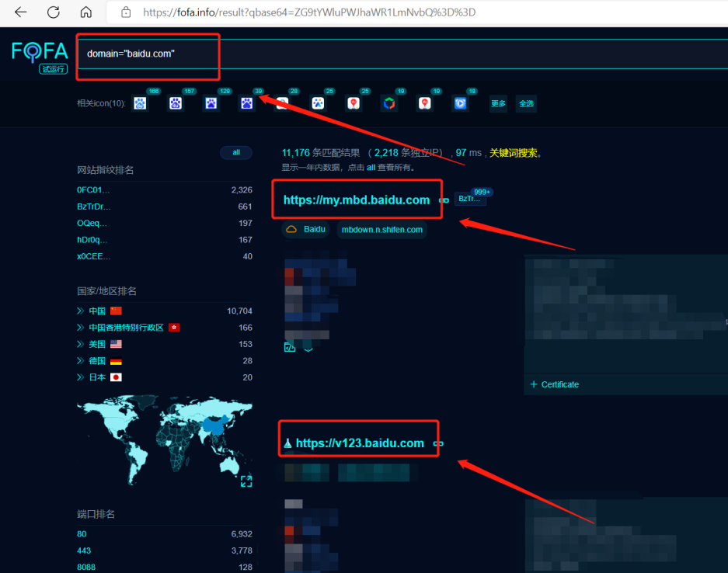The height and width of the screenshot is (573, 728).
Task: Expand the 日本 country row chevron
Action: [80, 377]
